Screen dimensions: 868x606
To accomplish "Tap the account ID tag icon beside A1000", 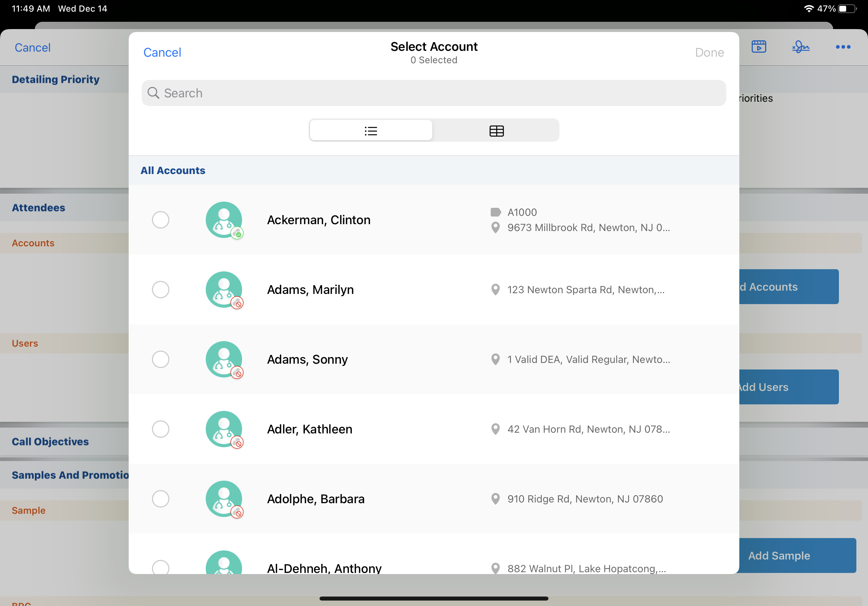I will (496, 212).
